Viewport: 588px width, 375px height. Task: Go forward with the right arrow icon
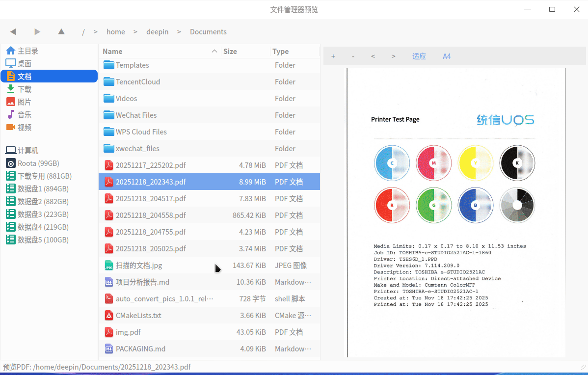click(x=37, y=32)
